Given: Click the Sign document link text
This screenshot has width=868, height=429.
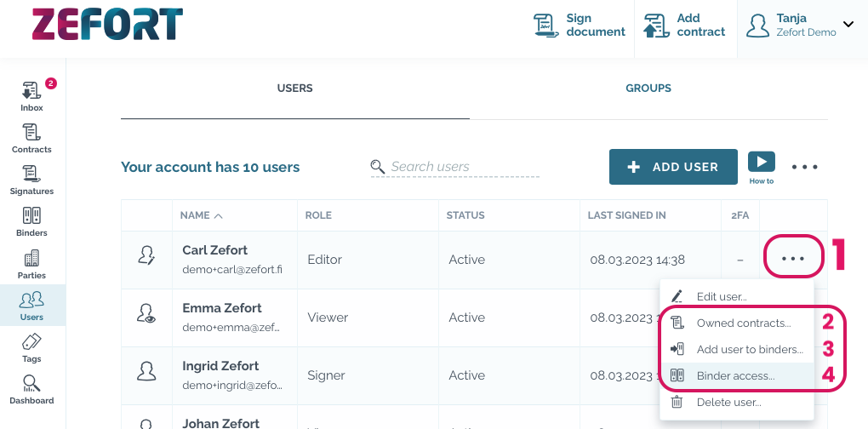Looking at the screenshot, I should tap(596, 25).
